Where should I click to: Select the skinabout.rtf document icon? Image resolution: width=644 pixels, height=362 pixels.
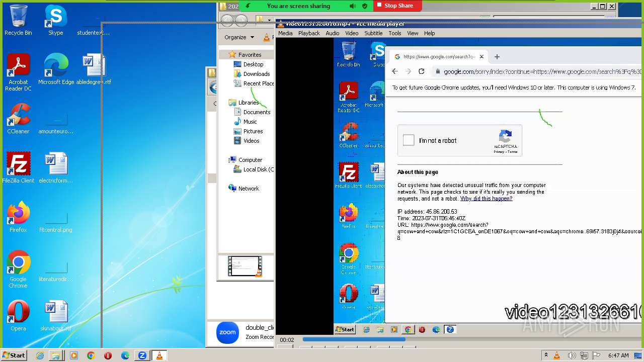[x=56, y=316]
